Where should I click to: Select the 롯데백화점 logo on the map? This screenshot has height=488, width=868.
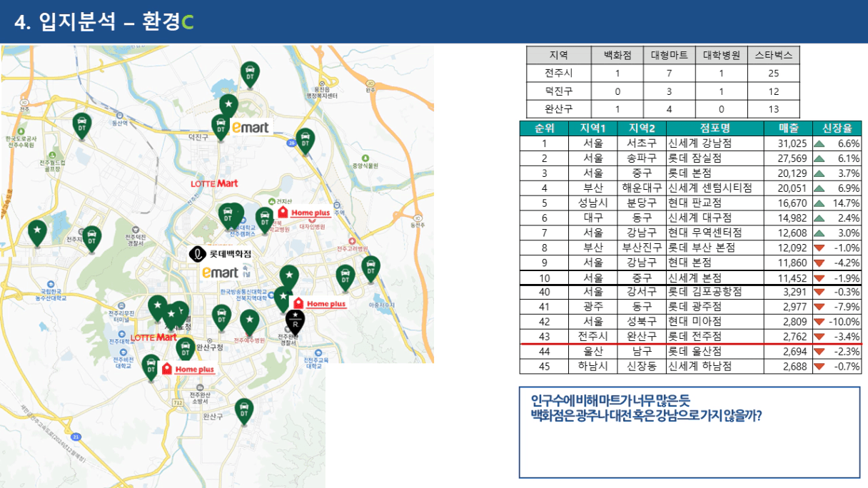(220, 253)
